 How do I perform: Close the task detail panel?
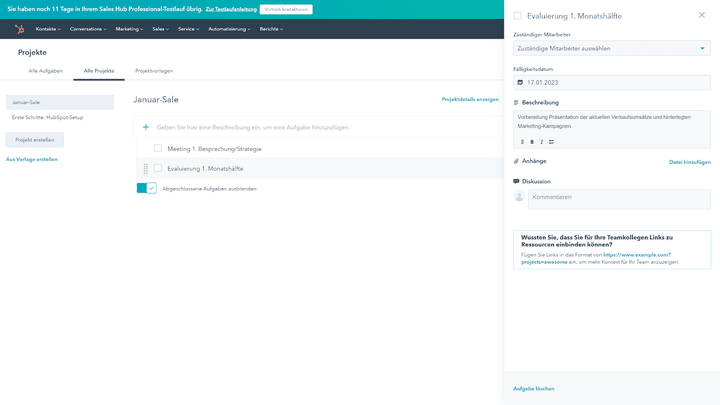coord(702,15)
